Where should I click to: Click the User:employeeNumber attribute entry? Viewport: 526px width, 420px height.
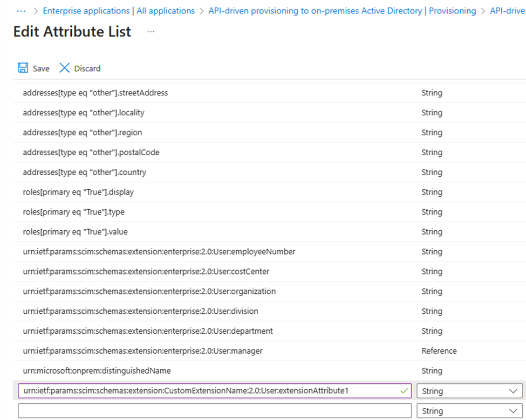tap(159, 252)
